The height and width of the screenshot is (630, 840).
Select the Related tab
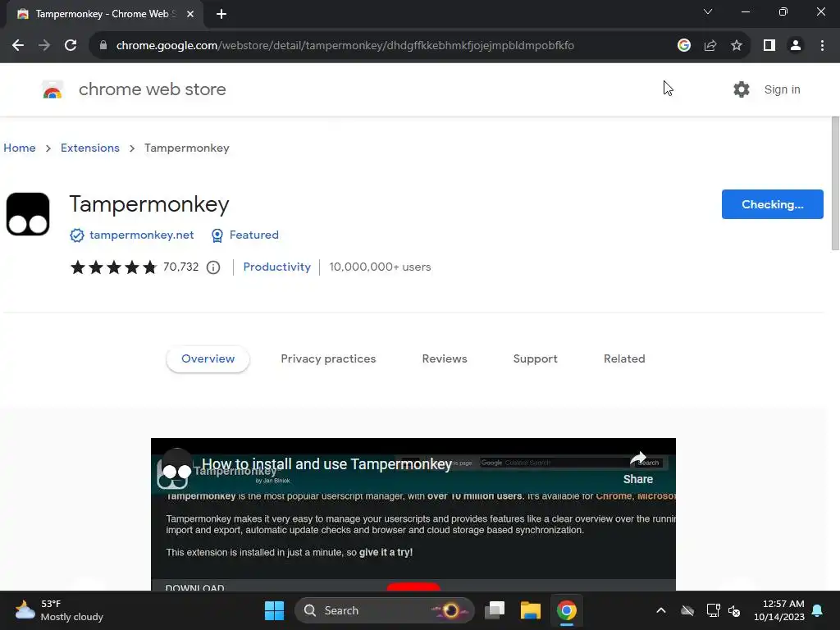point(624,359)
